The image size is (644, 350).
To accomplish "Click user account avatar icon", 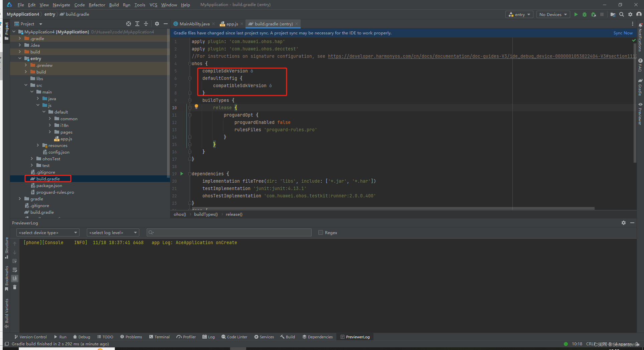I will [639, 14].
